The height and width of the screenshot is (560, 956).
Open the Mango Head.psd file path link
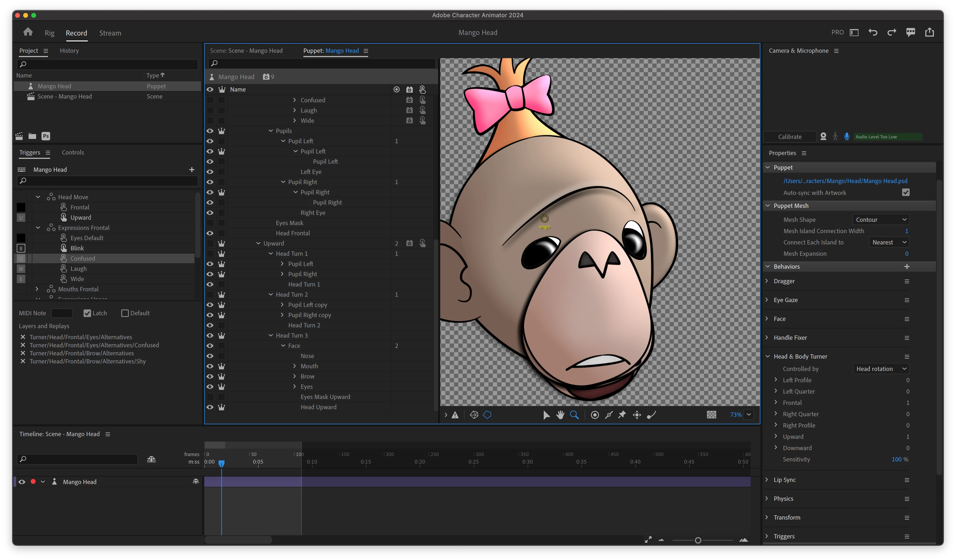point(845,181)
